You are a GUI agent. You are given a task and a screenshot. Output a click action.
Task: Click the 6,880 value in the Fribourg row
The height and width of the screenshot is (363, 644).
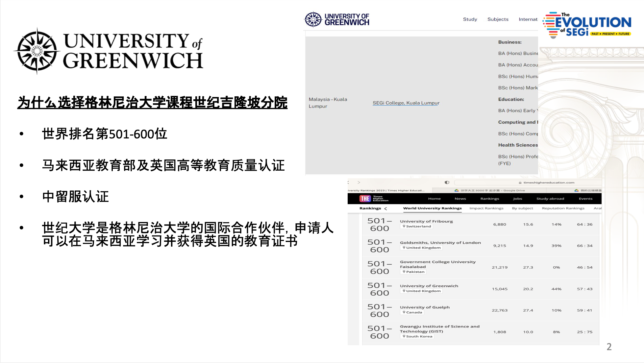[500, 225]
